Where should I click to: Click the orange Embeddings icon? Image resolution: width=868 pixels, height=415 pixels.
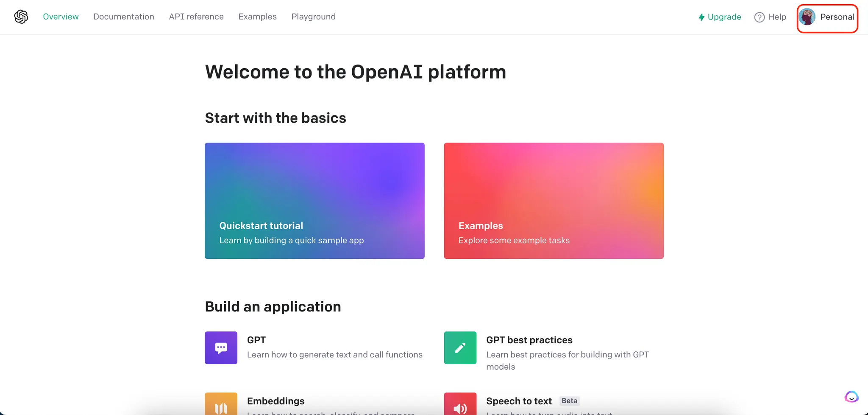[x=221, y=404]
